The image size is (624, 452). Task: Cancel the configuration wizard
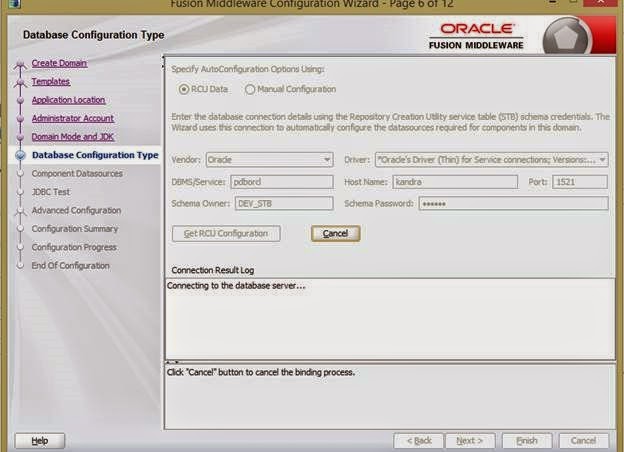tap(583, 441)
